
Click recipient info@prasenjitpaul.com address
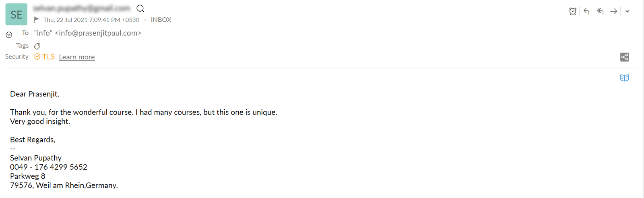point(98,33)
